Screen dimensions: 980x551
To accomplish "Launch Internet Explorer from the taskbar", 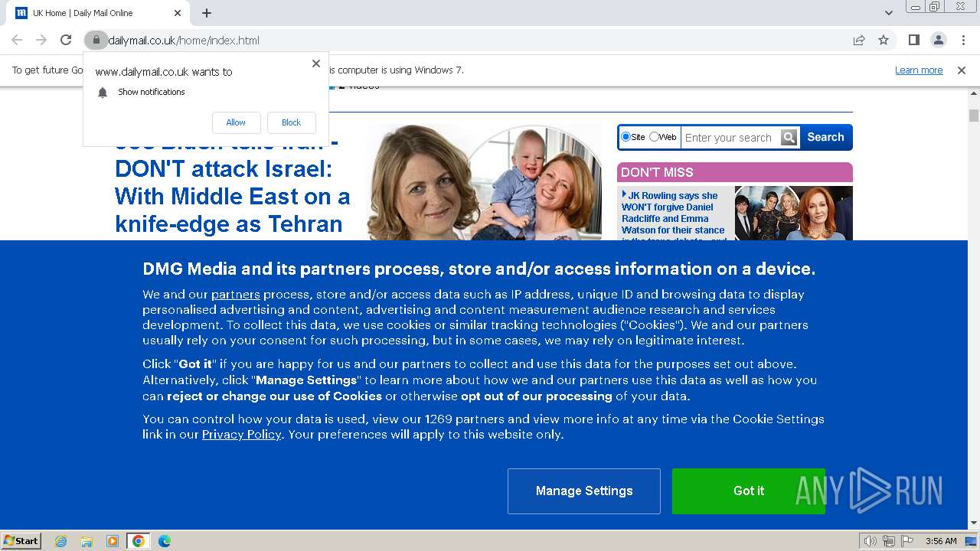I will point(61,541).
